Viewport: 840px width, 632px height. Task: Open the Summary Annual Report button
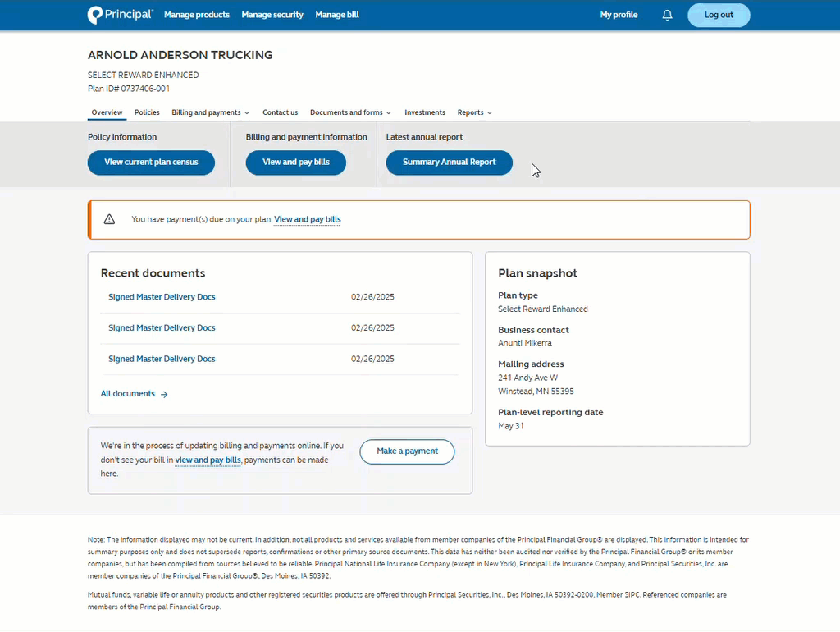click(449, 163)
